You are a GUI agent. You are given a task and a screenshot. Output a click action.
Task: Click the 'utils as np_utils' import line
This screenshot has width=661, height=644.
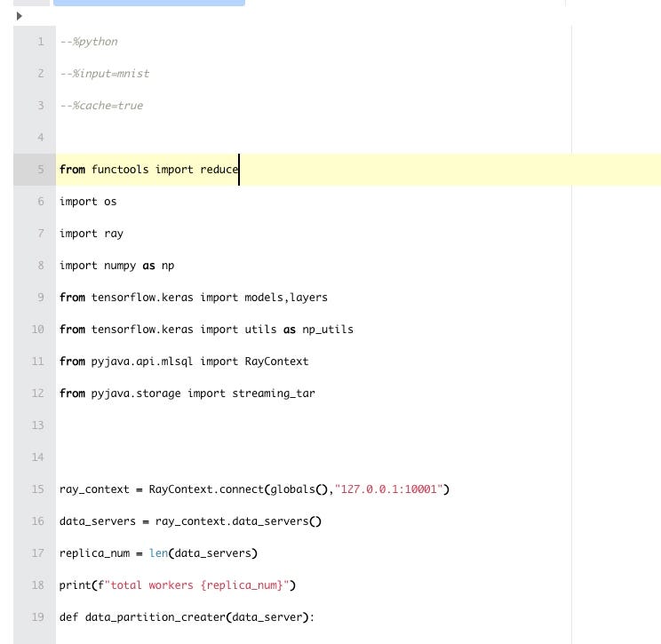pos(206,330)
